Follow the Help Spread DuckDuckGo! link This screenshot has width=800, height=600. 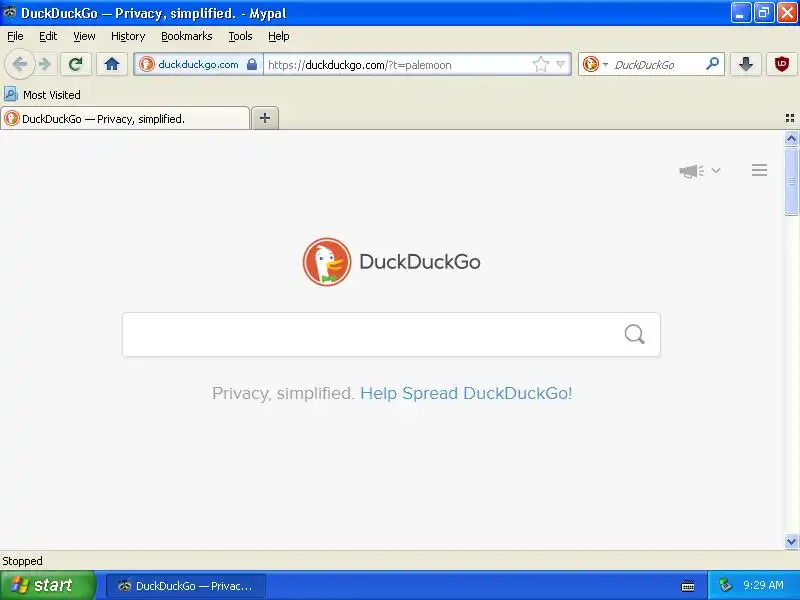coord(466,393)
